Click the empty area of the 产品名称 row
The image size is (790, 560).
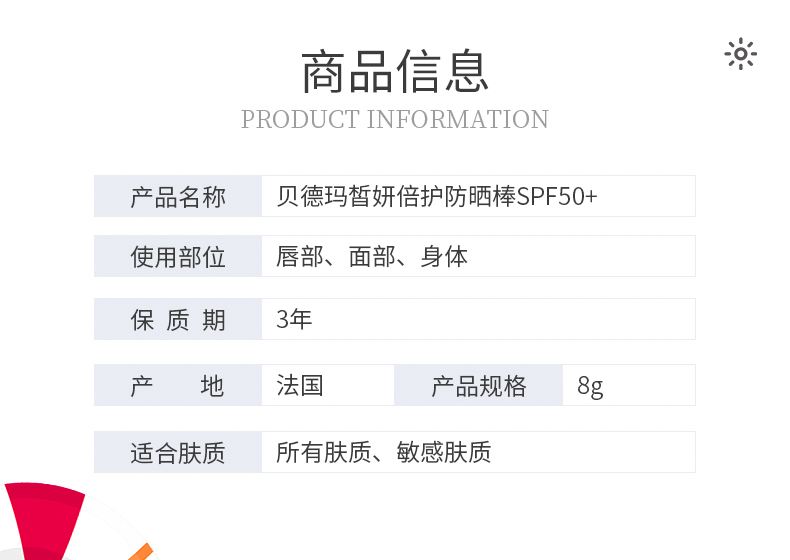[x=646, y=196]
